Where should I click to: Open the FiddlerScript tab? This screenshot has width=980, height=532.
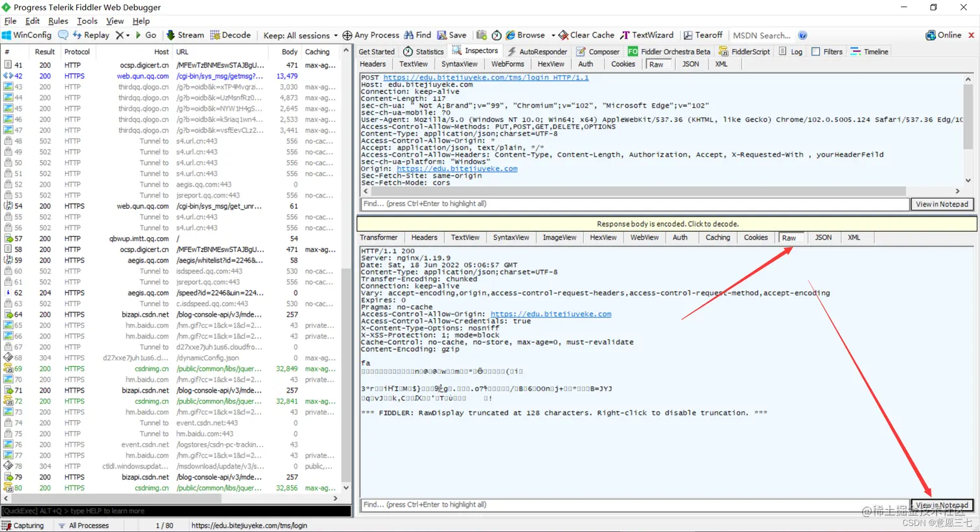click(744, 51)
